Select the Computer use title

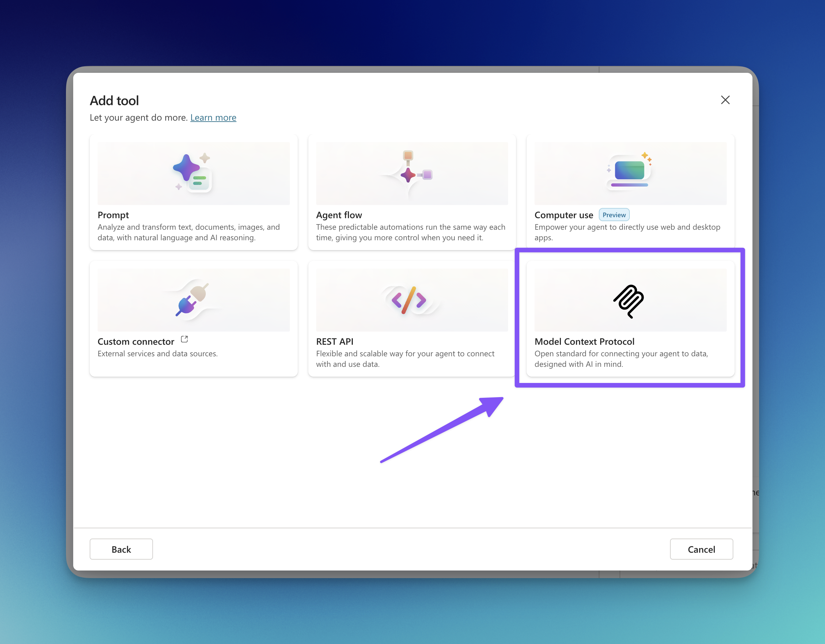[564, 215]
